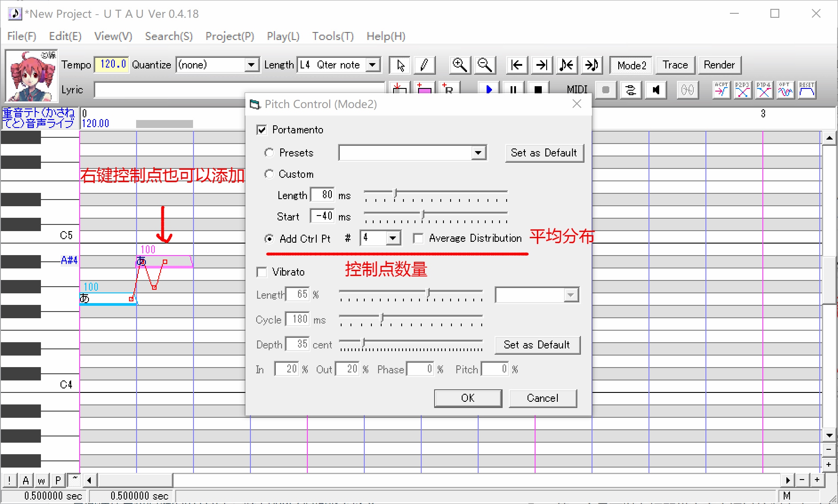Click OK in Pitch Control dialog
Viewport: 838px width, 504px height.
click(x=468, y=398)
